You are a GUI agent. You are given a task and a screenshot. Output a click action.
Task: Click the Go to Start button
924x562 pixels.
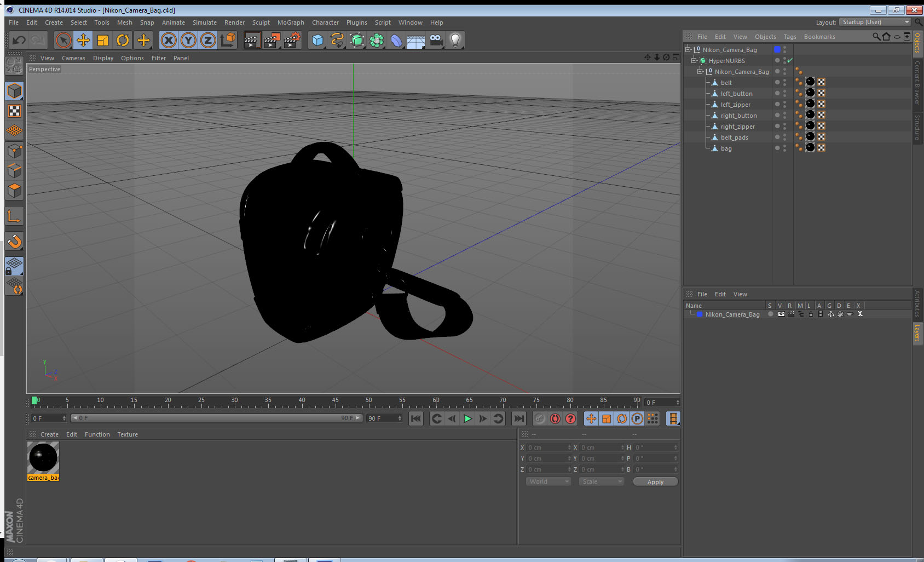(416, 418)
